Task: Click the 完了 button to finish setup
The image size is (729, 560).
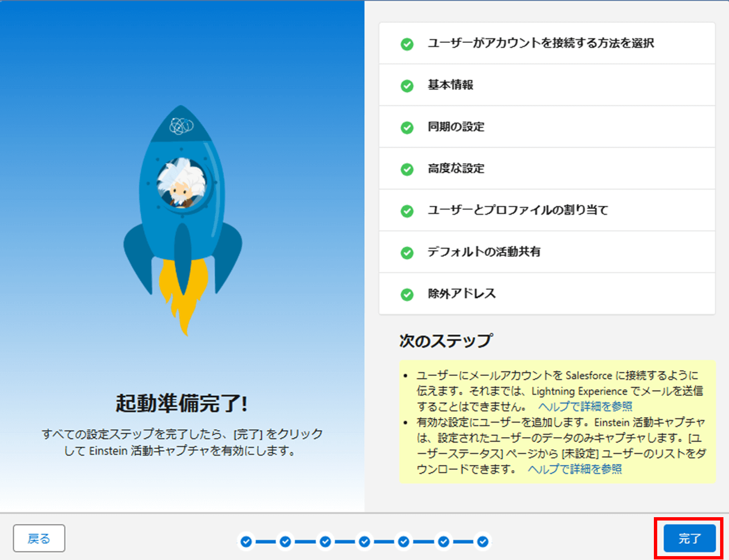Action: pyautogui.click(x=689, y=538)
